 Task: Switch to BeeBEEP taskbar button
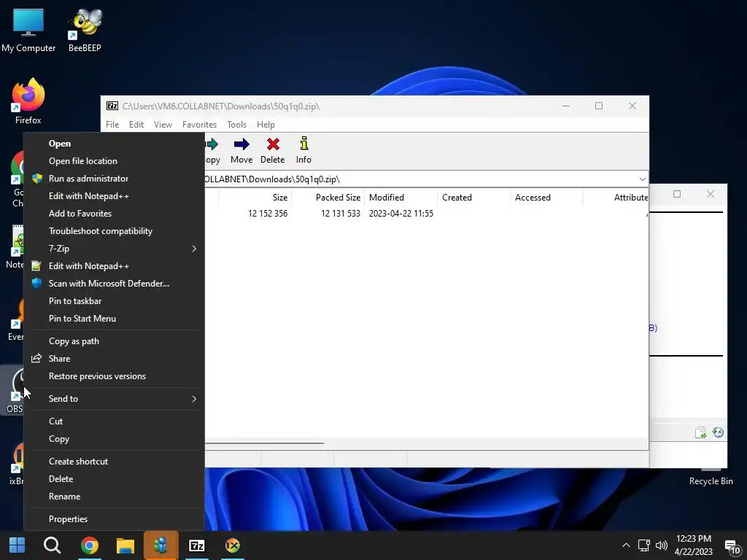[161, 545]
